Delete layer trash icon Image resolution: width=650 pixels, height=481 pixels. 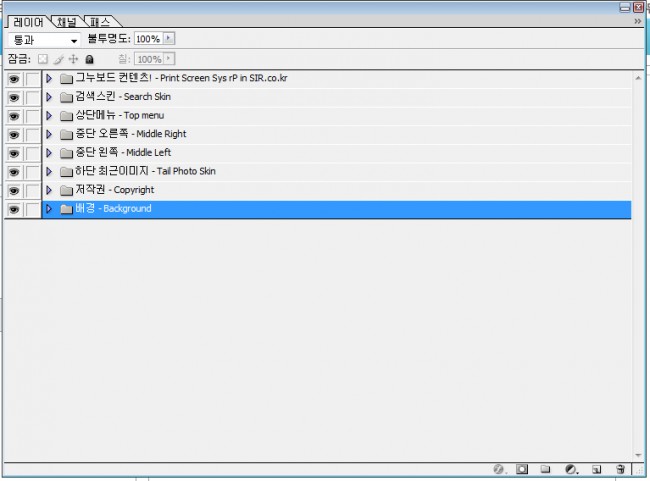point(620,469)
